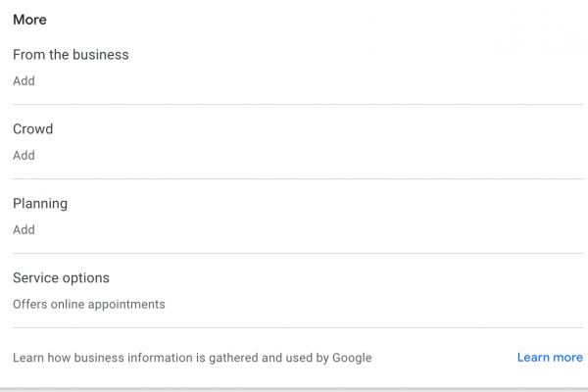The width and height of the screenshot is (588, 392).
Task: Edit the "Offers online appointments" value
Action: pyautogui.click(x=88, y=305)
